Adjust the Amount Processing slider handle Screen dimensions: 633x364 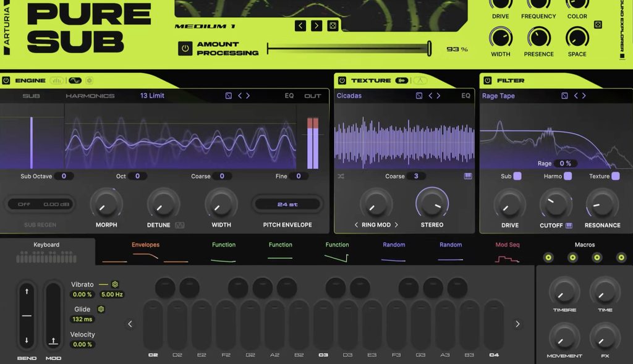click(x=429, y=48)
